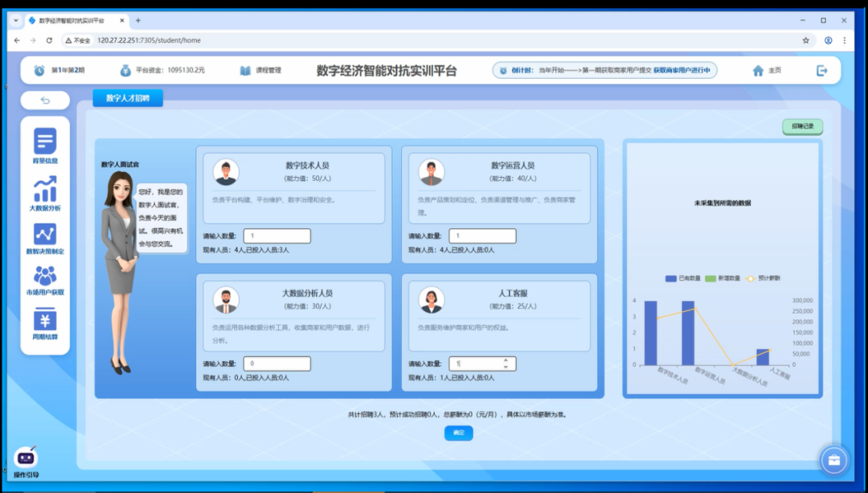
Task: Toggle 预计薪酬 legend line in chart
Action: 751,278
